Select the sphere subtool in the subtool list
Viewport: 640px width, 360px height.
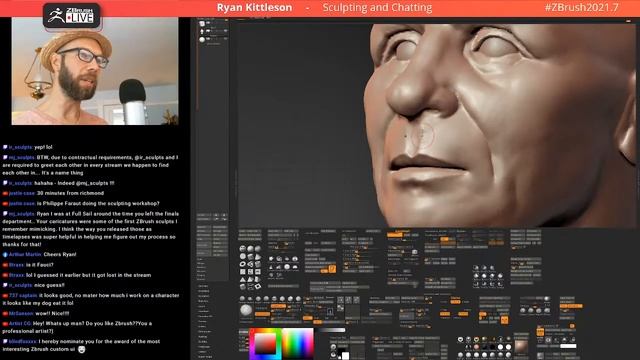click(202, 40)
